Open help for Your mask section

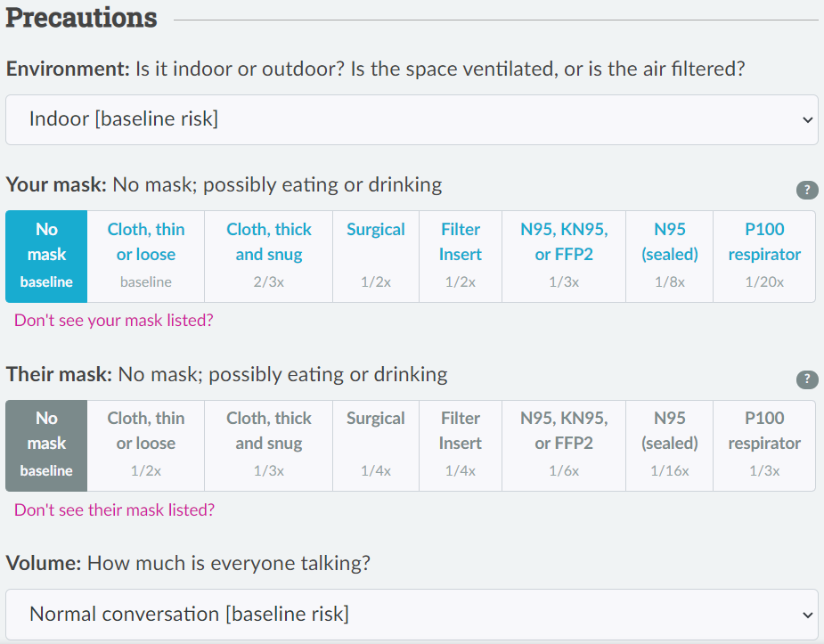tap(807, 190)
